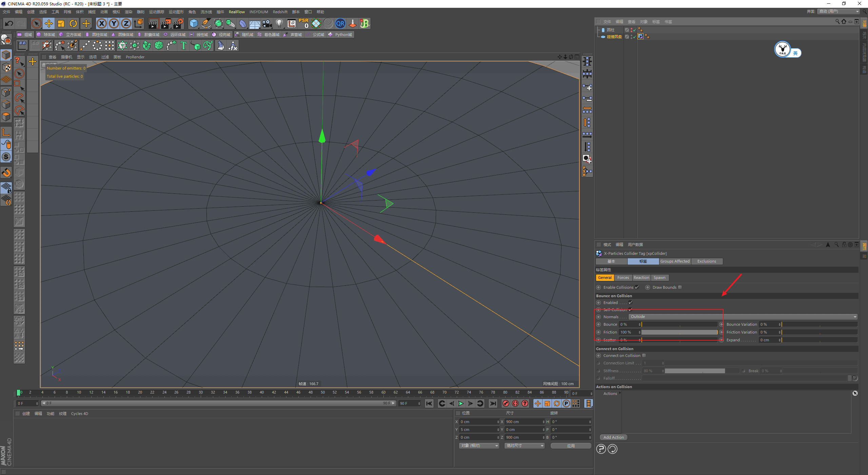Screen dimensions: 868x475
Task: Toggle Z axis lock icon
Action: pyautogui.click(x=126, y=23)
